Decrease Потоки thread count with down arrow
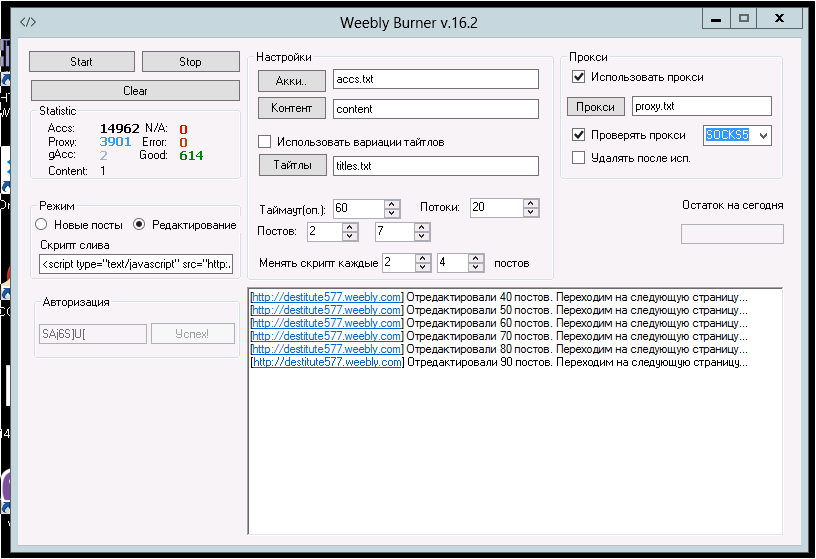The image size is (816, 559). pyautogui.click(x=530, y=212)
